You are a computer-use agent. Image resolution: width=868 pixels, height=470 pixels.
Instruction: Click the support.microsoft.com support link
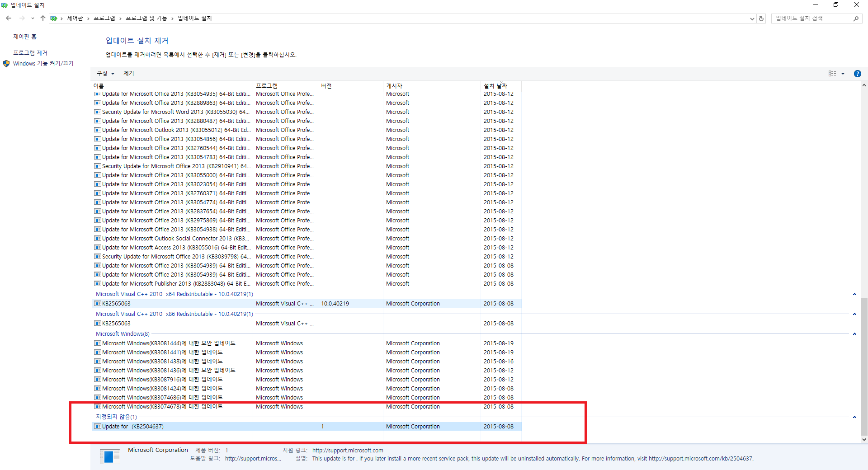(348, 451)
